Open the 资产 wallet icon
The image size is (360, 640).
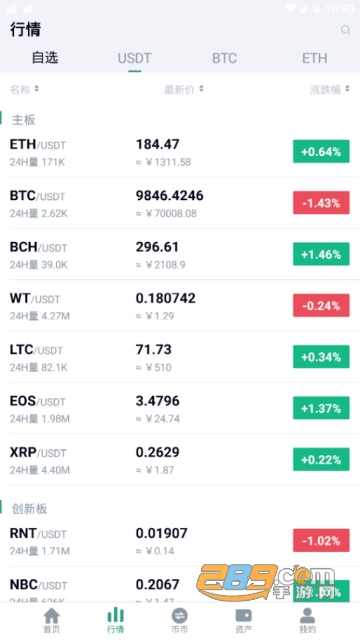tap(244, 615)
